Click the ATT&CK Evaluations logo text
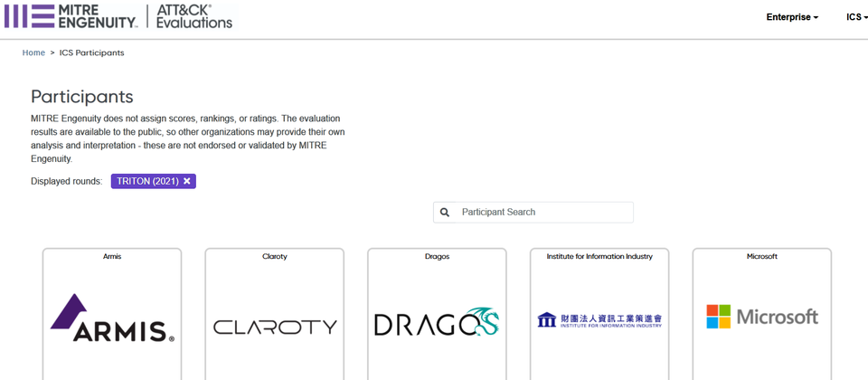This screenshot has height=380, width=868. (x=194, y=16)
